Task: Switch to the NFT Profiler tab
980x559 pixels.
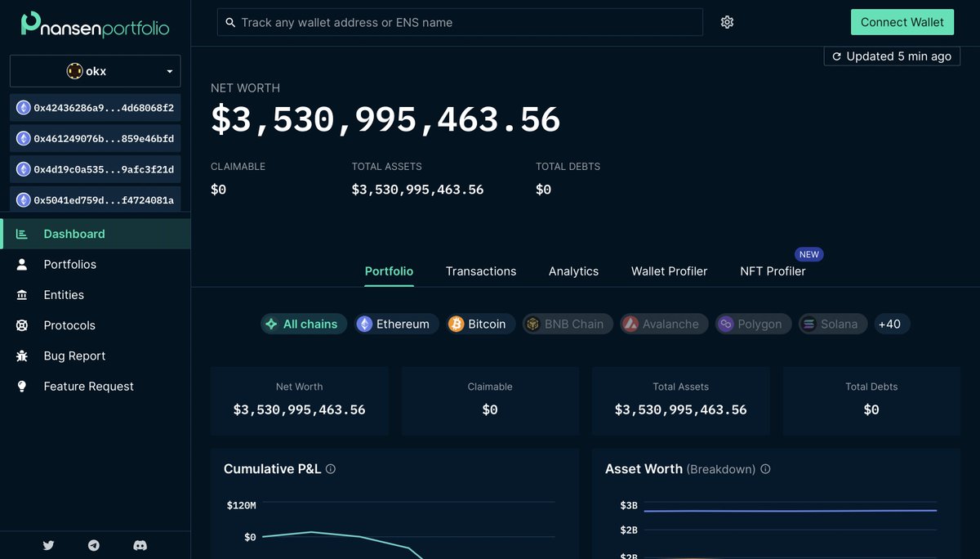Action: [773, 271]
